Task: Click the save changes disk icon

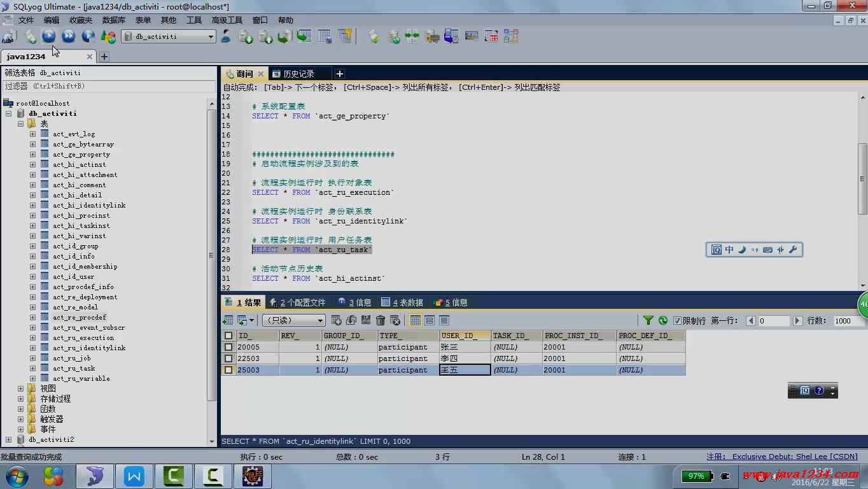Action: pyautogui.click(x=366, y=320)
